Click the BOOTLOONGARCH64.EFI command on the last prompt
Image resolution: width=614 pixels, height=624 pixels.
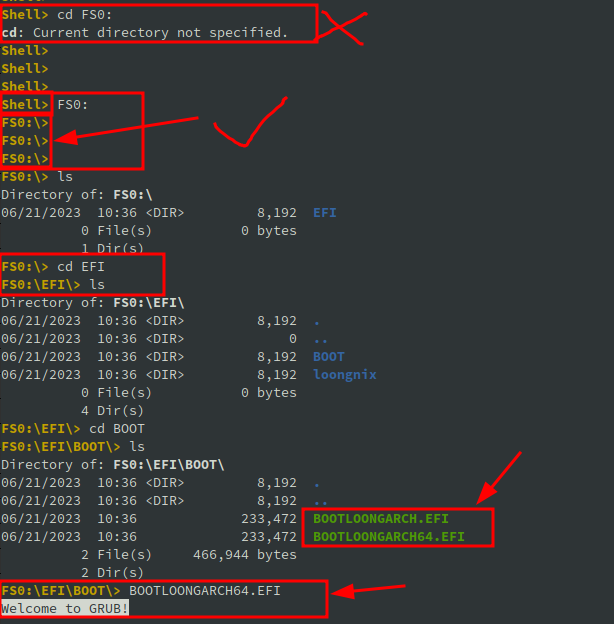click(205, 591)
